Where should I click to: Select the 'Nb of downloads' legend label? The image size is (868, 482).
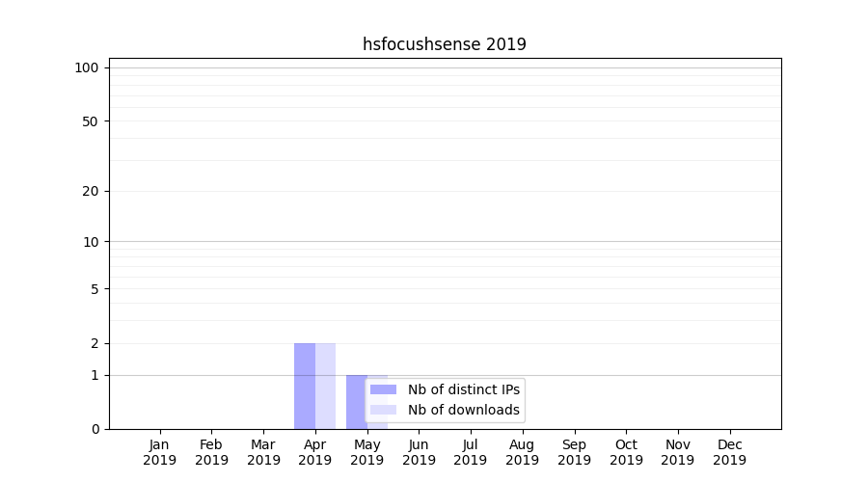pyautogui.click(x=463, y=410)
